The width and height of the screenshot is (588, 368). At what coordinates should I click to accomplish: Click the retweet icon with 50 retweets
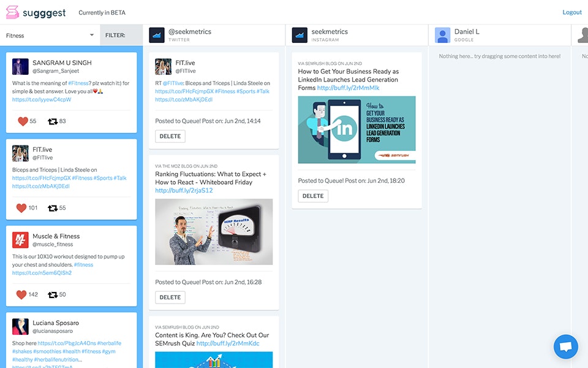(53, 295)
